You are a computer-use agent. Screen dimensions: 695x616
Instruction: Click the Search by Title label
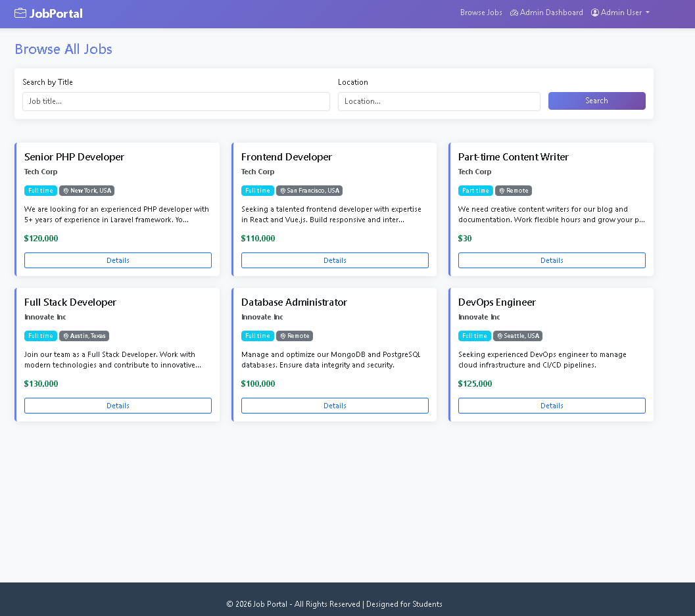tap(48, 82)
